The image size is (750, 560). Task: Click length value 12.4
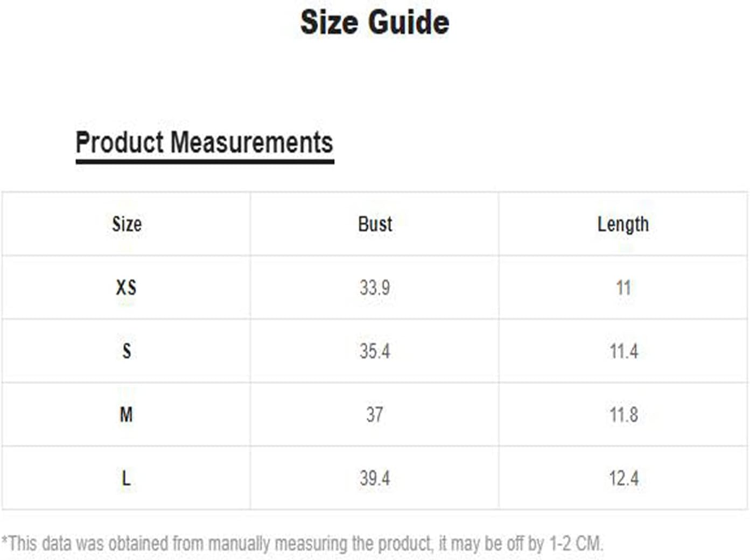point(623,478)
